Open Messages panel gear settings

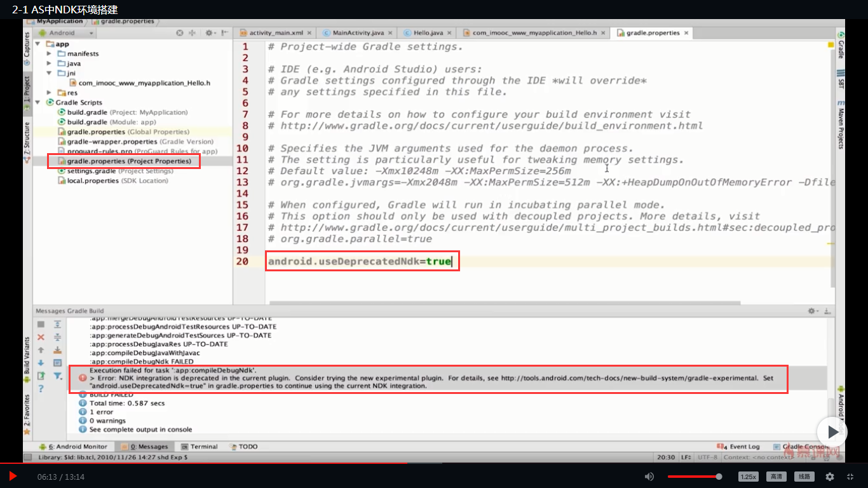pyautogui.click(x=812, y=311)
